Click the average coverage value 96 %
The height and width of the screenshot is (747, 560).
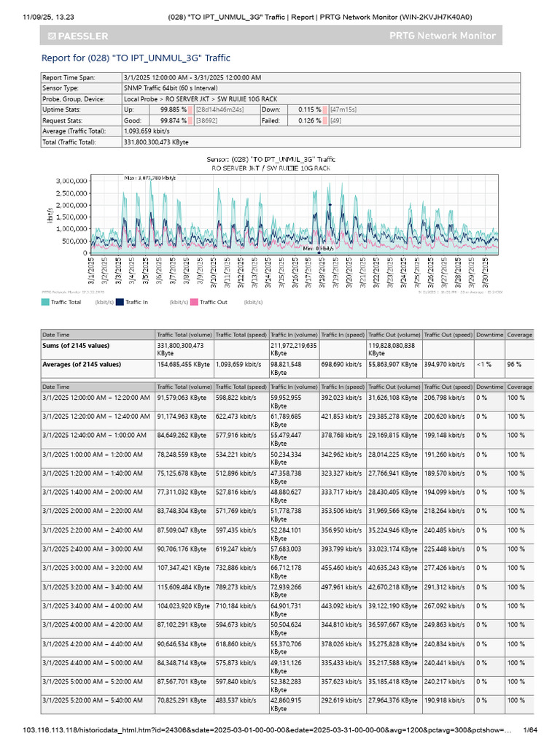[514, 365]
